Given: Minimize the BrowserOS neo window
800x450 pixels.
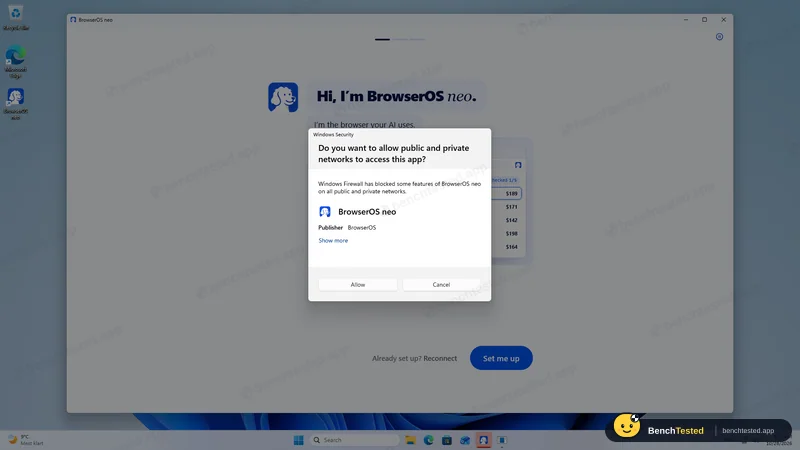Looking at the screenshot, I should coord(686,19).
